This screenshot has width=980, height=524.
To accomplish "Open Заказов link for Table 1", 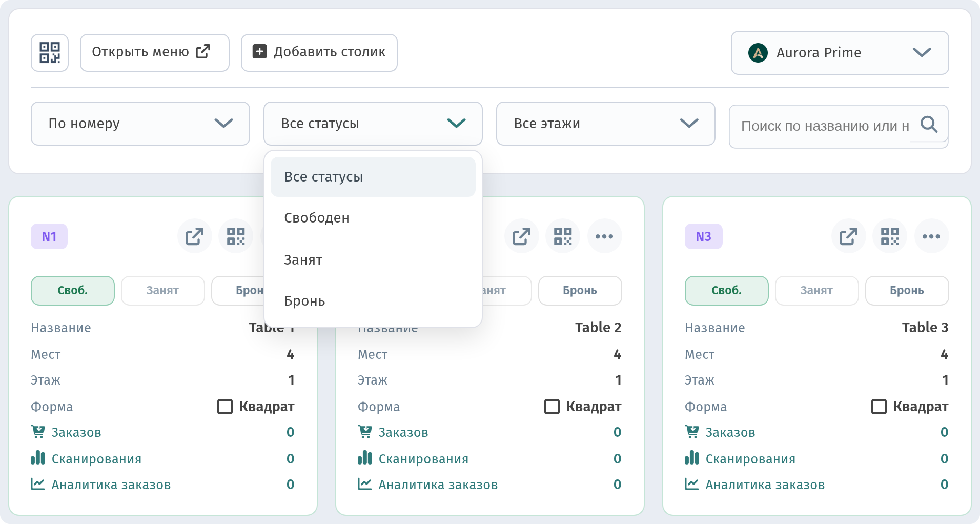I will (x=76, y=433).
